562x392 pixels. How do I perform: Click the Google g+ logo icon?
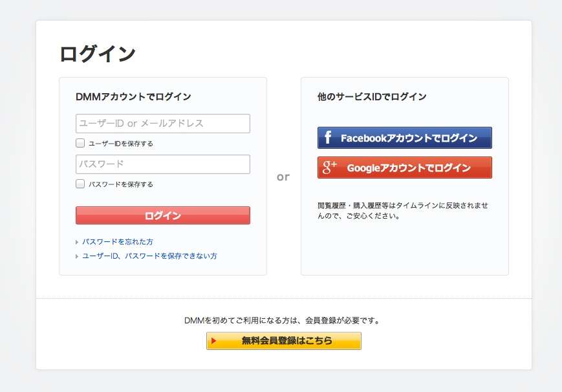pyautogui.click(x=330, y=168)
